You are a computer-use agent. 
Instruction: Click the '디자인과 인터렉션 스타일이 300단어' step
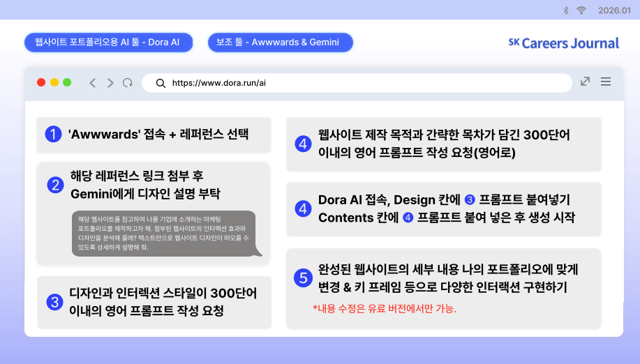(154, 303)
